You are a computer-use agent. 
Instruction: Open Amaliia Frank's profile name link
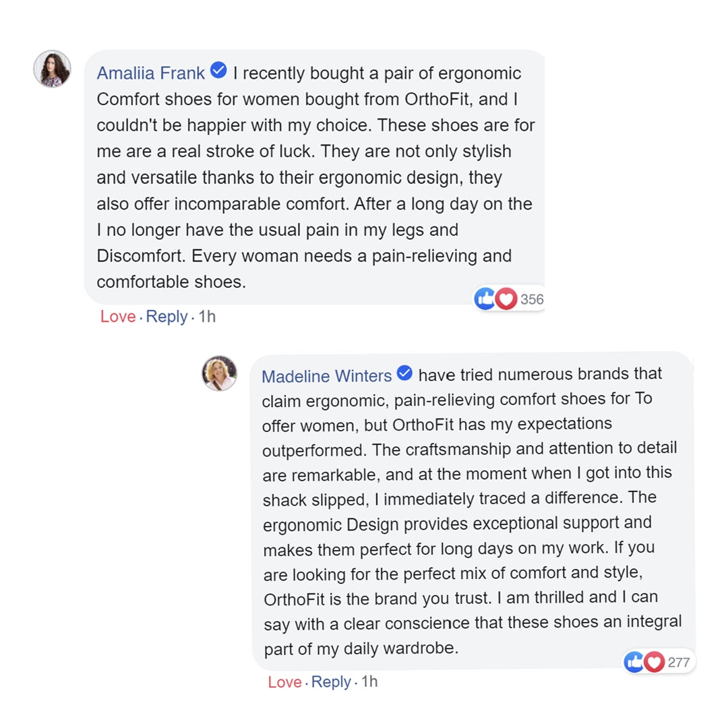tap(151, 73)
